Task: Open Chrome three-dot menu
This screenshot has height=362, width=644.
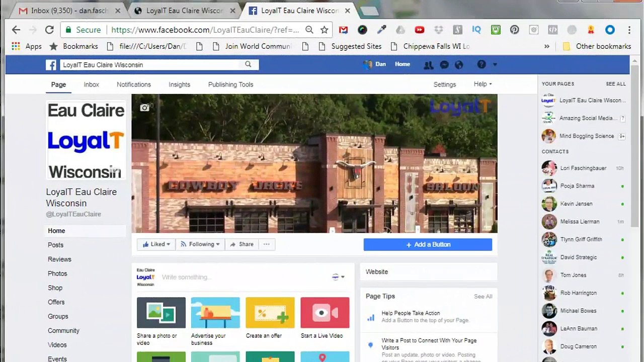Action: [x=629, y=30]
